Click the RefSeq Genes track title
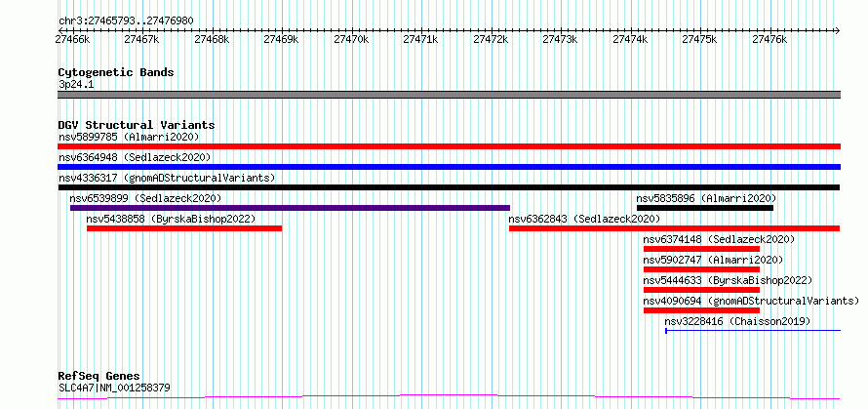 tap(99, 377)
